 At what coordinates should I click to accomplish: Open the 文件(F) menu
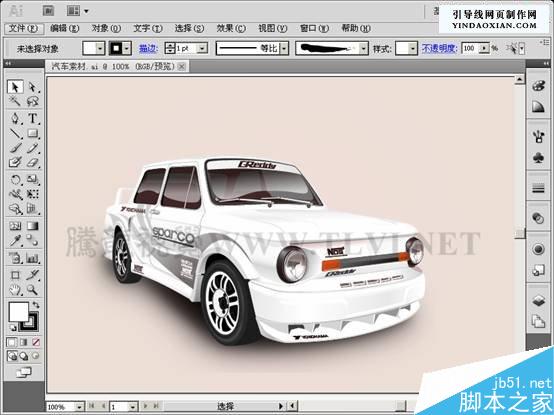[x=24, y=28]
